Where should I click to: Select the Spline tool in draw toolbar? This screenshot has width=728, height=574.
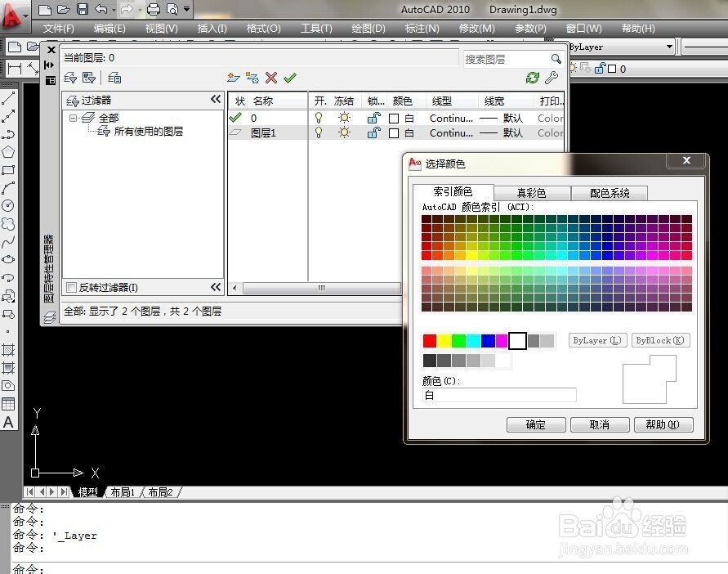[8, 242]
